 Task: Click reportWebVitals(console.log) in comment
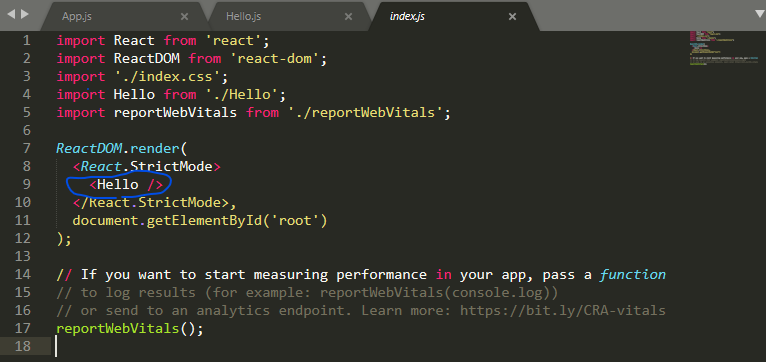(436, 292)
